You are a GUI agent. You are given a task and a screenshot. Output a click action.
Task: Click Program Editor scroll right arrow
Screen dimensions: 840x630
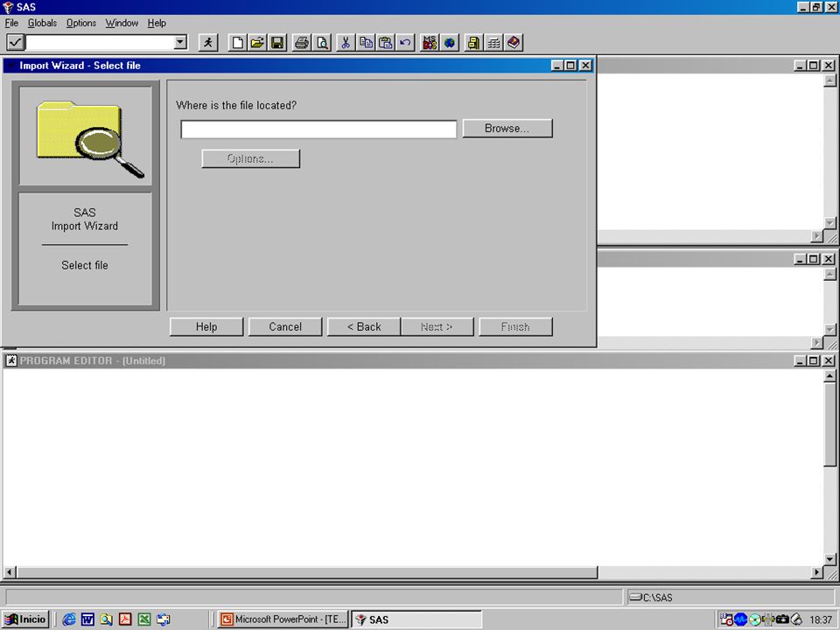pyautogui.click(x=817, y=572)
